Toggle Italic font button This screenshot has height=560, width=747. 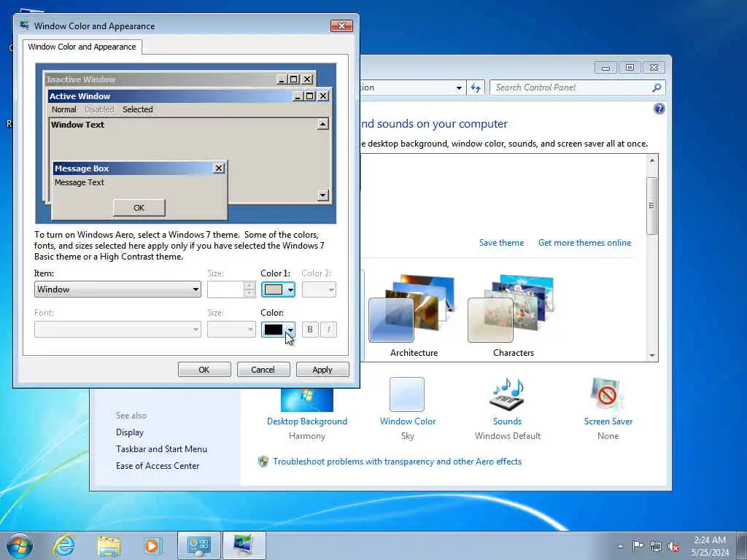point(328,330)
